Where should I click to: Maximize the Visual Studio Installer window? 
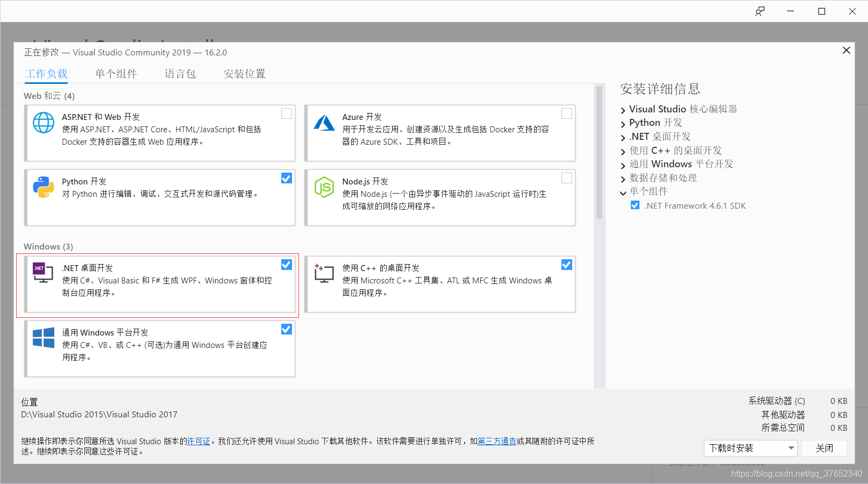tap(822, 11)
